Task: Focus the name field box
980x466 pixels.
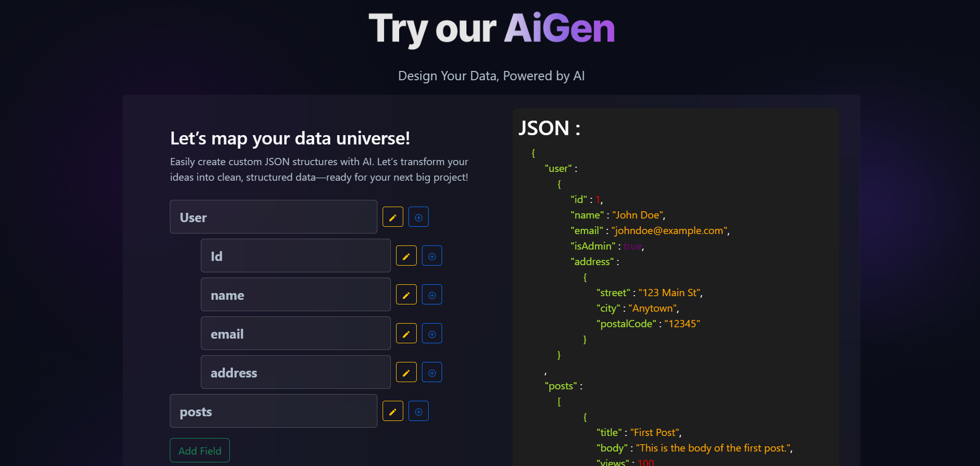Action: pyautogui.click(x=296, y=295)
